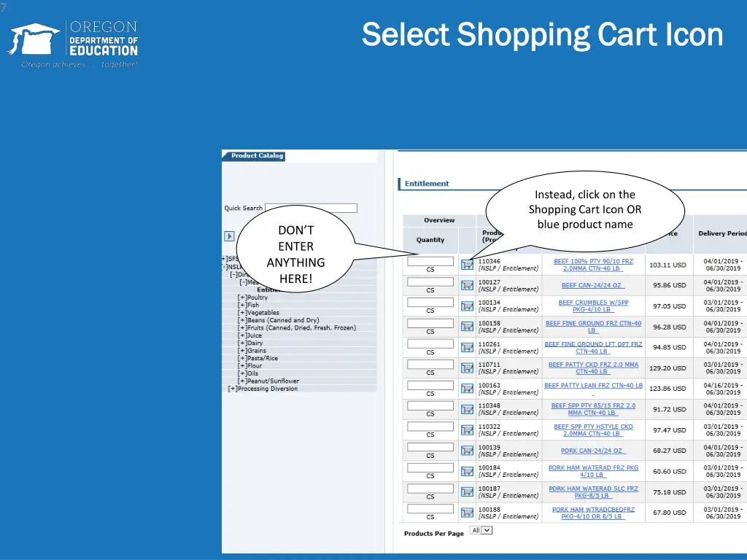Click the 103.11 USD price cell
This screenshot has height=560, width=747.
tap(668, 265)
